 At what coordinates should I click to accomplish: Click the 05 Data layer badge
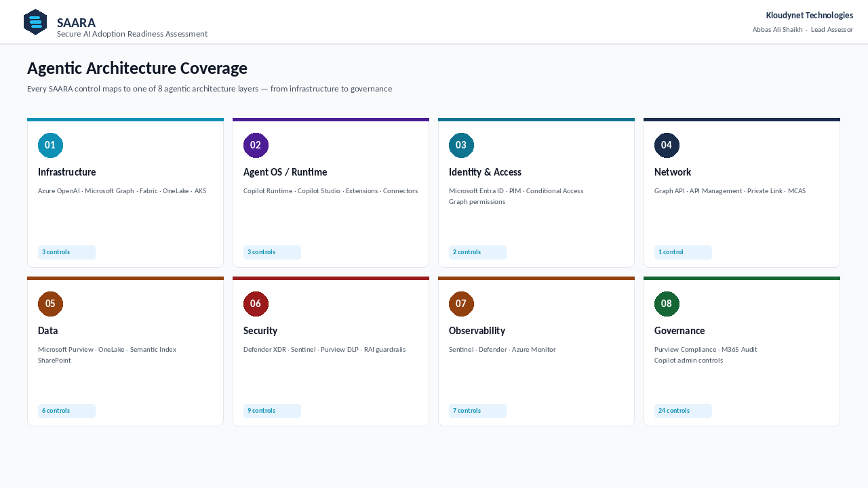tap(50, 304)
